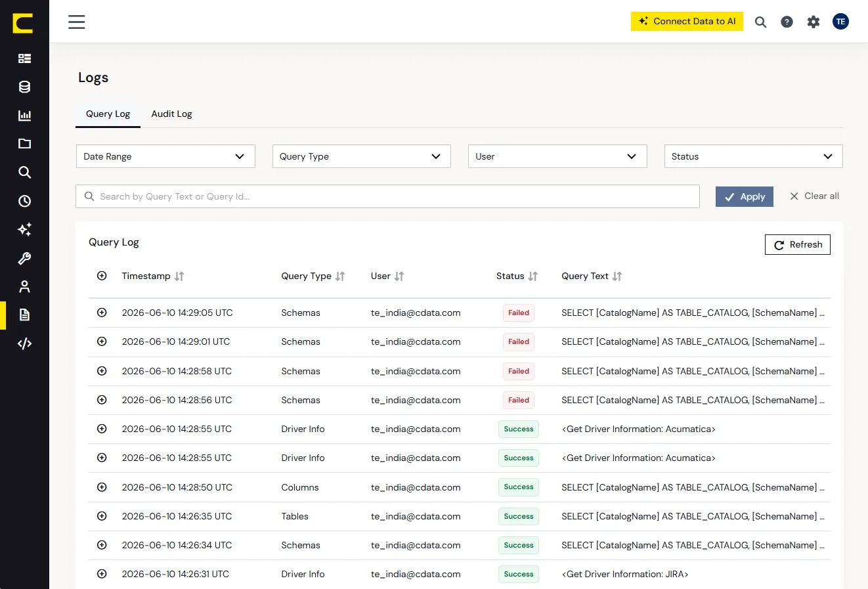The width and height of the screenshot is (868, 589).
Task: Expand all rows via header plus icon
Action: pos(102,276)
